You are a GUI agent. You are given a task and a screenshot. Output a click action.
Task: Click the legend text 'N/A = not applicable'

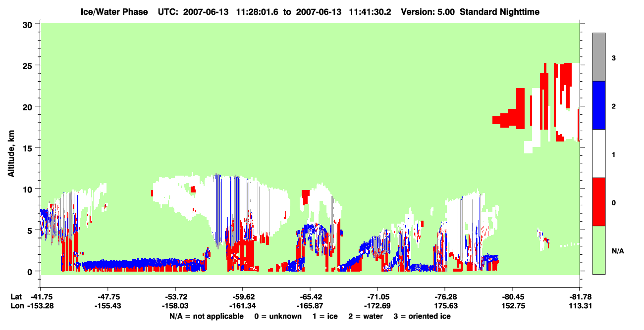[x=207, y=316]
